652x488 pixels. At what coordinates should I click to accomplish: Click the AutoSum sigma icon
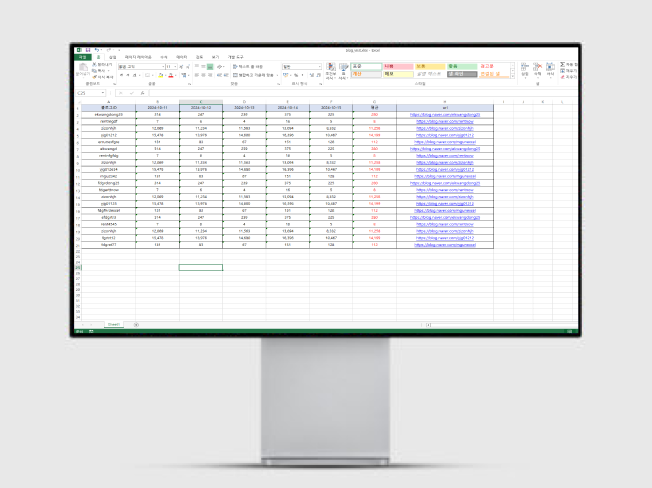[x=564, y=65]
